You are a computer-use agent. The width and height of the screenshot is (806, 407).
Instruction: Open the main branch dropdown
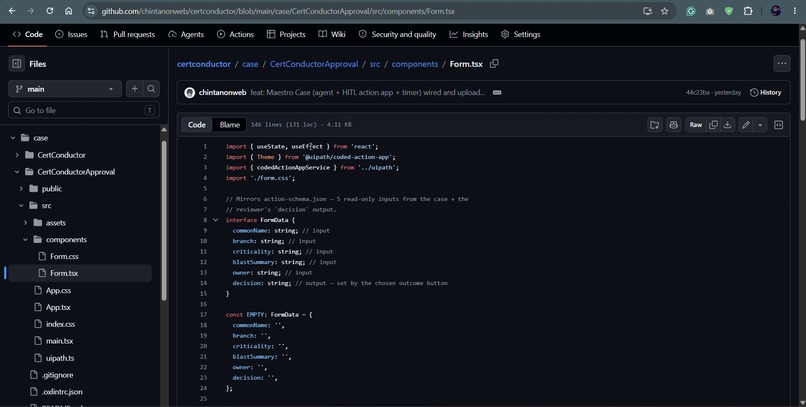tap(65, 89)
